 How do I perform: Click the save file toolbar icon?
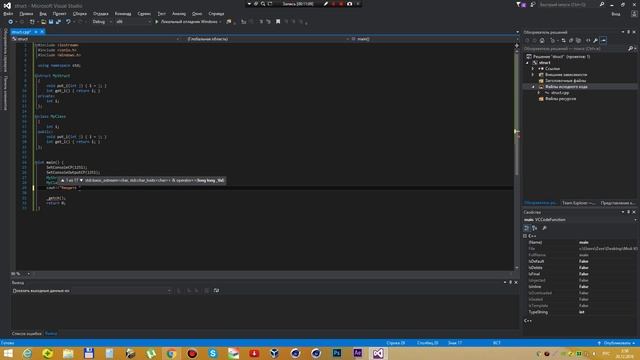51,22
